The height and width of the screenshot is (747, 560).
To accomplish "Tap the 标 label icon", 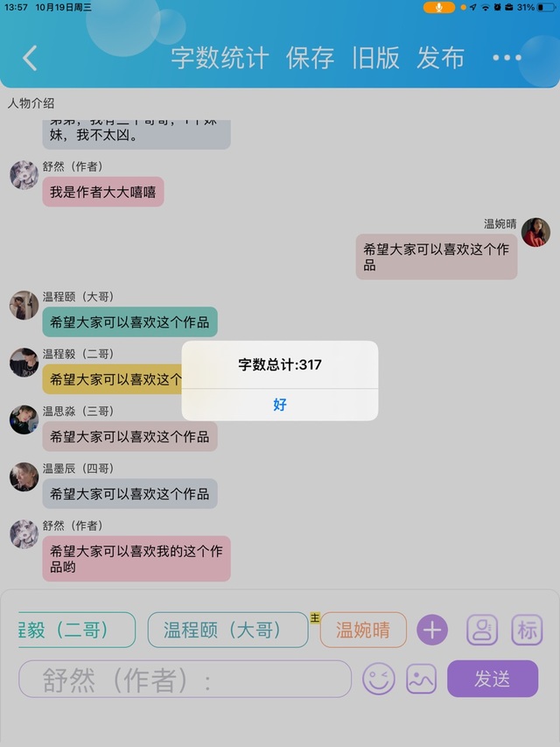I will click(527, 630).
